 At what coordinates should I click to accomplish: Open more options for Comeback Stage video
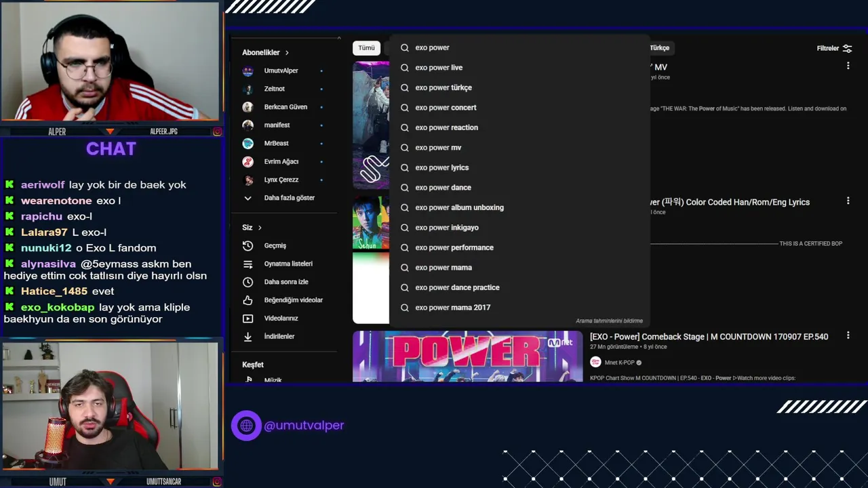pos(848,335)
